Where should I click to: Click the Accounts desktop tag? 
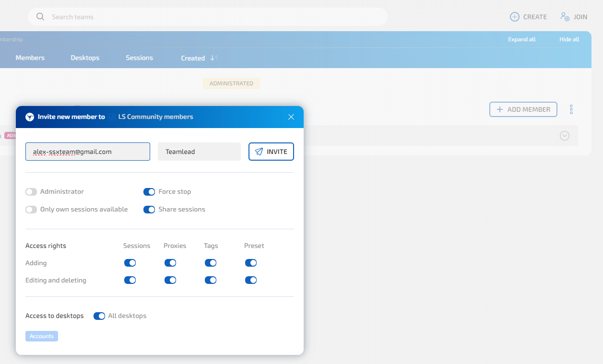pos(42,336)
